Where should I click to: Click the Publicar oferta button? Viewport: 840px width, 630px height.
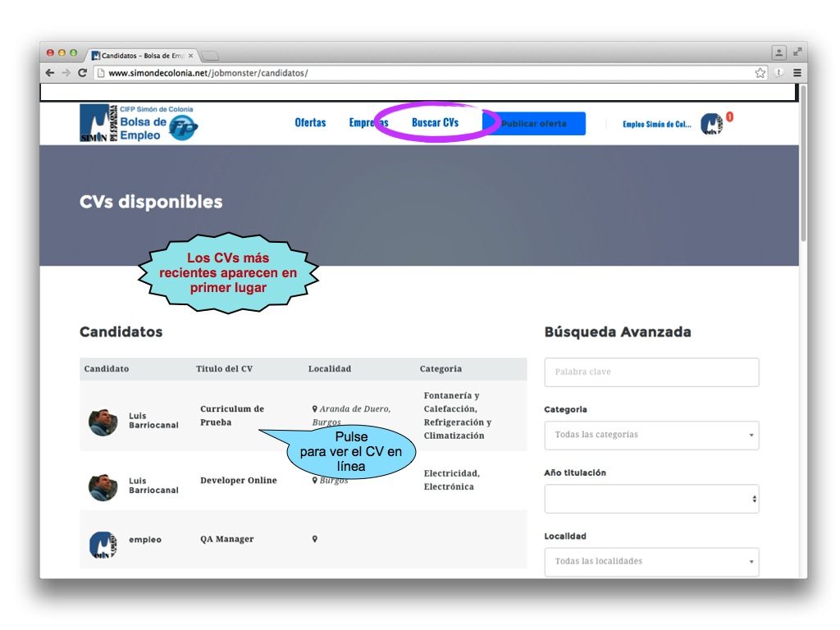[x=533, y=124]
